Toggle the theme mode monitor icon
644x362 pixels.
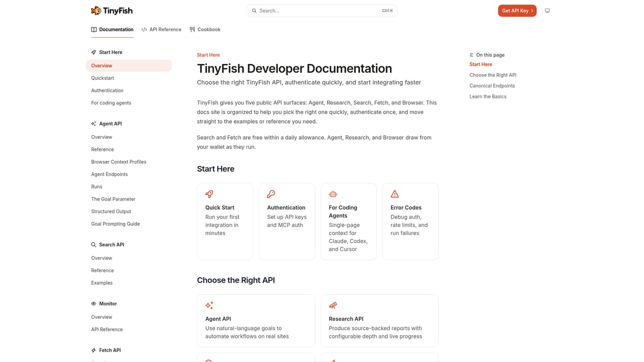547,11
